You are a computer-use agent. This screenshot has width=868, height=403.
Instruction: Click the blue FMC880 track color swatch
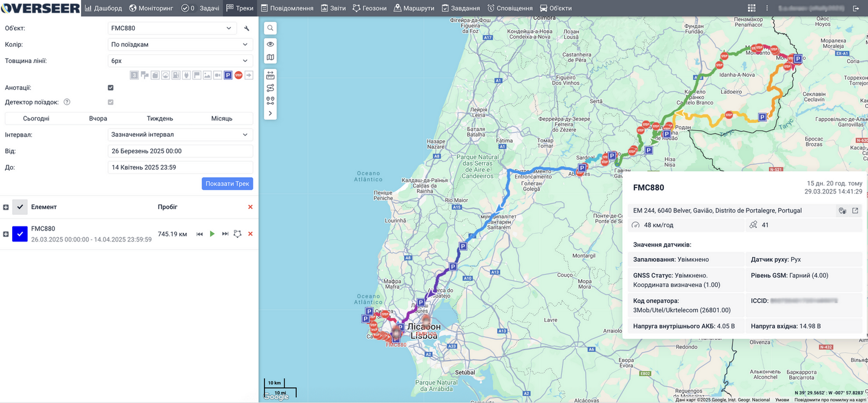click(x=20, y=234)
